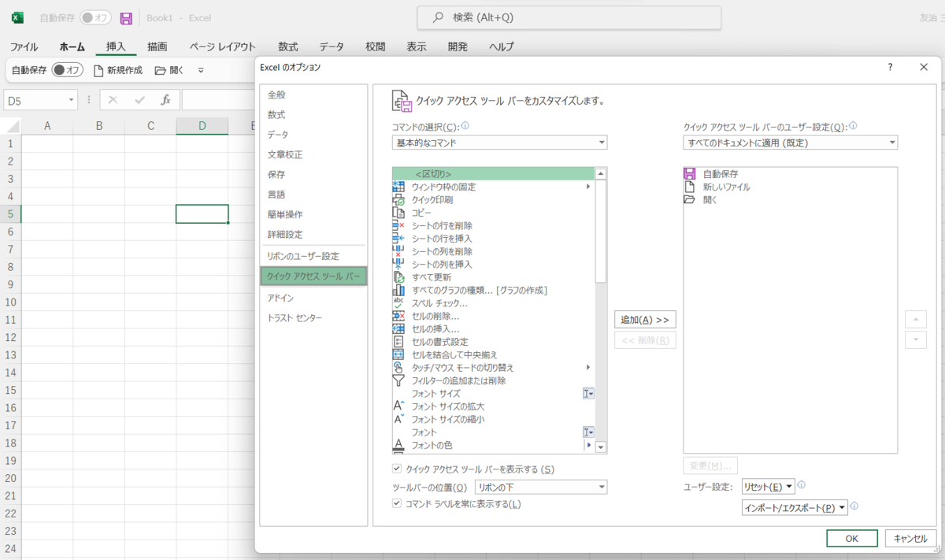The image size is (945, 560).
Task: Select タッチ/マウス モードの切り替え icon
Action: coord(398,367)
